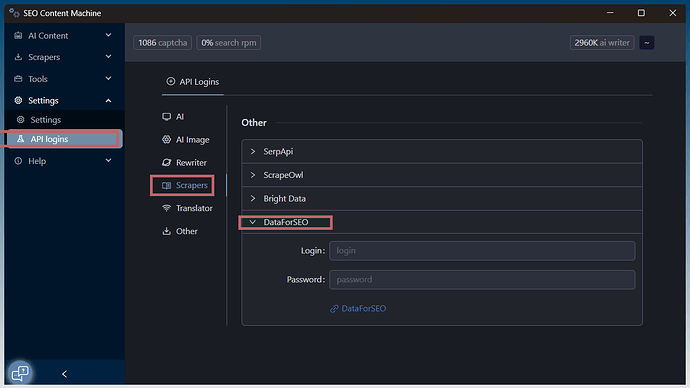
Task: Click the tilde button in top bar
Action: 646,43
